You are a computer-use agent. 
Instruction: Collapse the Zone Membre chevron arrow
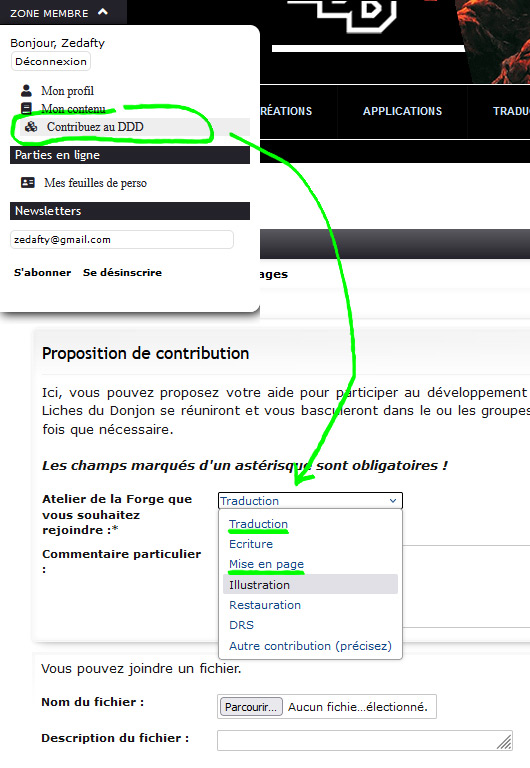pyautogui.click(x=103, y=12)
